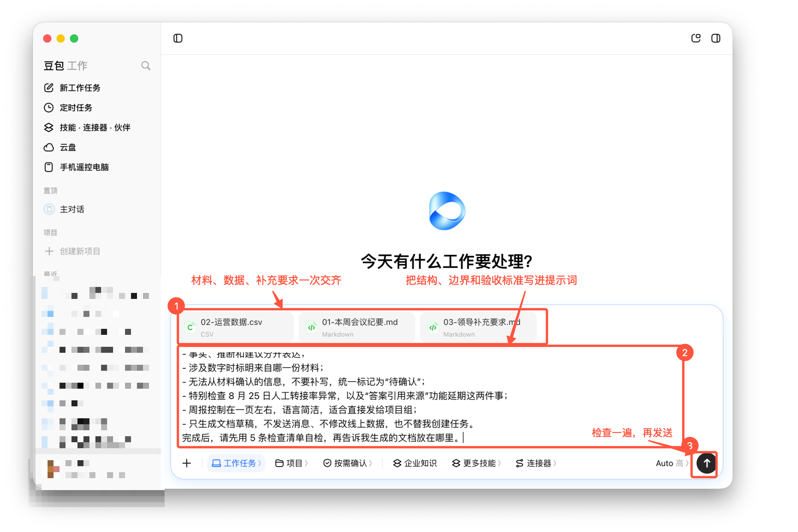This screenshot has height=532, width=798.
Task: Select 主对话 pinned conversation
Action: [64, 209]
